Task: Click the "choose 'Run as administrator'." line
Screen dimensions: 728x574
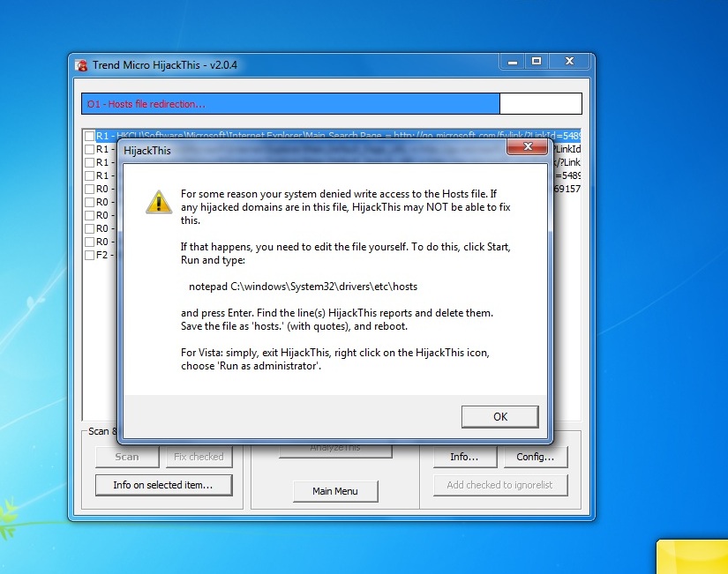Action: pos(251,366)
